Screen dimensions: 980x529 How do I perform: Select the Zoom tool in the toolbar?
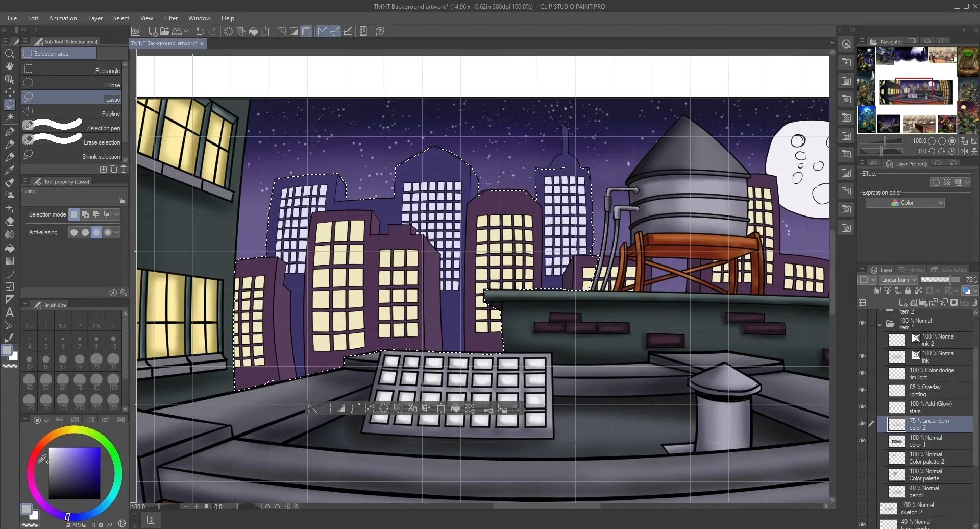(9, 53)
